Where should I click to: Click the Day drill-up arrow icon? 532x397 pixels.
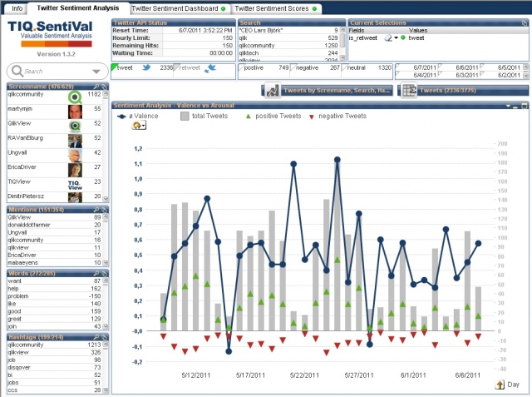click(x=500, y=385)
